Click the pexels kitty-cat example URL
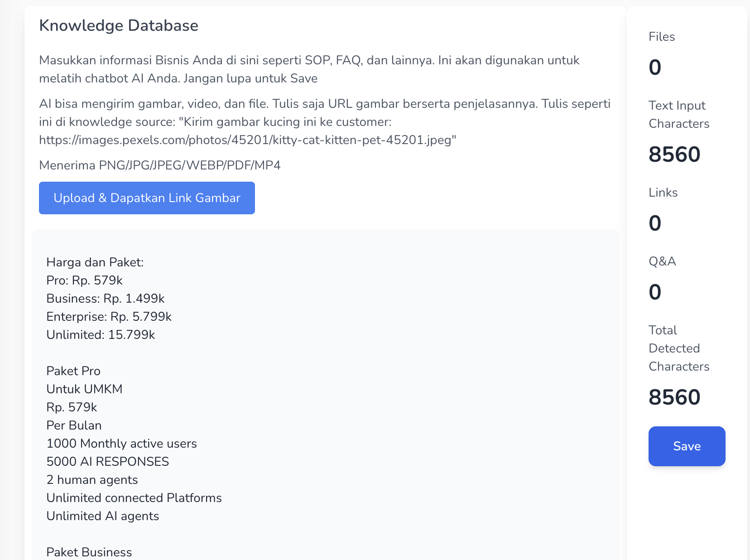This screenshot has width=750, height=560. [247, 140]
